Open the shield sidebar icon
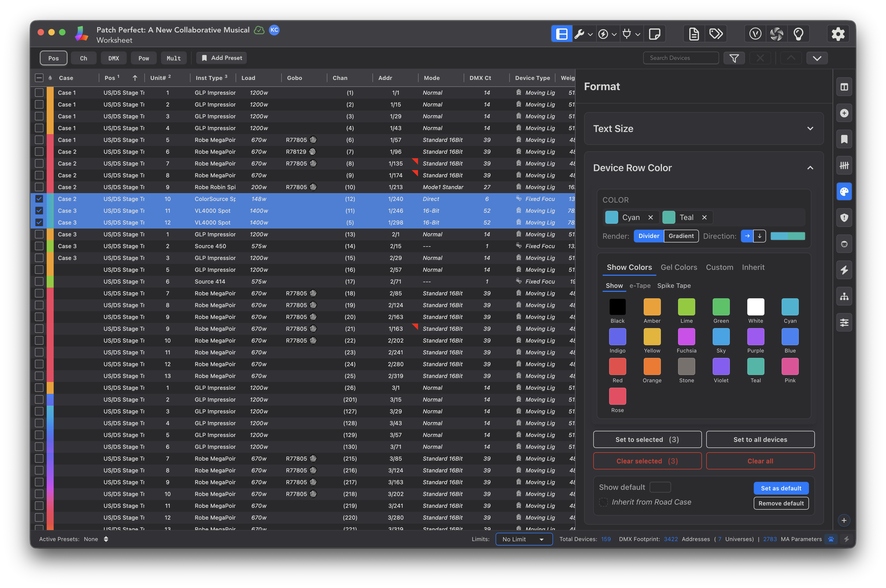886x588 pixels. [x=844, y=218]
